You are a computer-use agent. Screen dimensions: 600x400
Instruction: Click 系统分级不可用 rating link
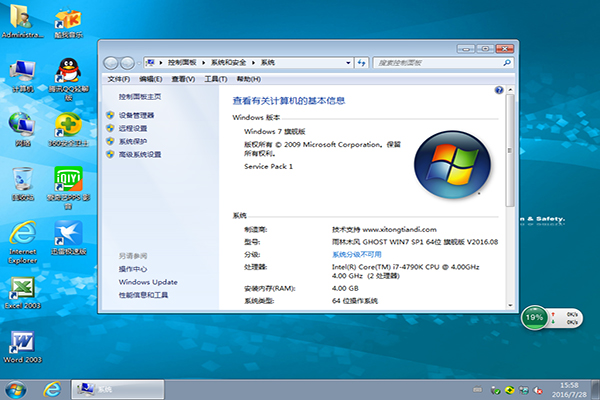click(x=357, y=255)
